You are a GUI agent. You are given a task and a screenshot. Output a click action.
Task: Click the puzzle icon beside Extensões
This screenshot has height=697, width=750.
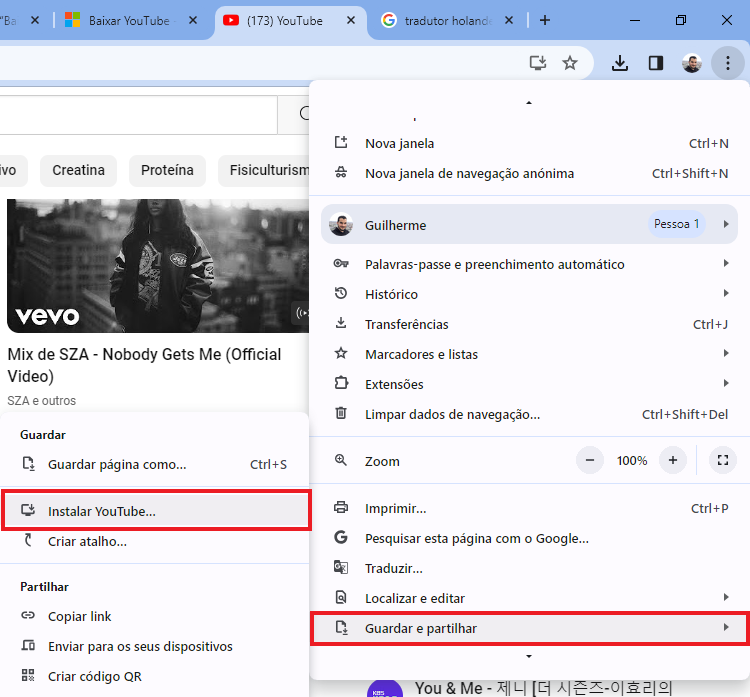click(x=341, y=383)
